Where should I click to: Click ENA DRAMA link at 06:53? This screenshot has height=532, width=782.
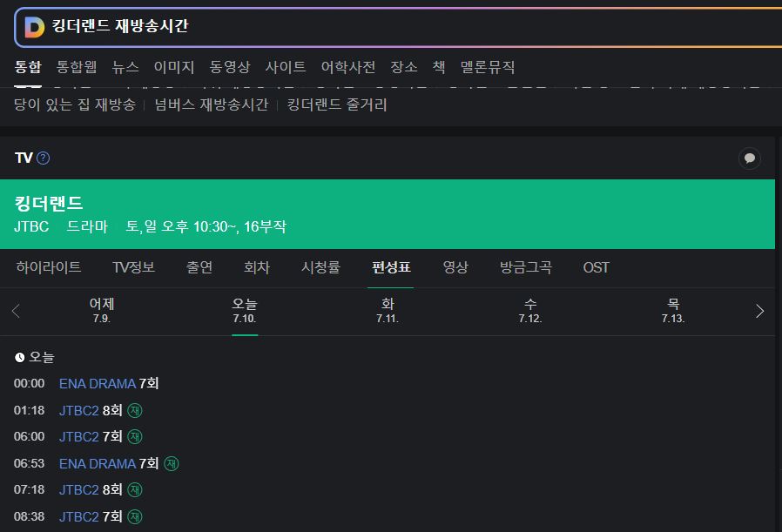point(98,464)
